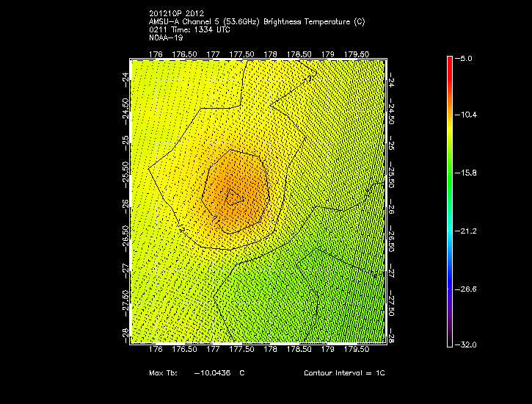The width and height of the screenshot is (532, 404).
Task: Click the -27 latitude label on the right axis
Action: (x=393, y=273)
